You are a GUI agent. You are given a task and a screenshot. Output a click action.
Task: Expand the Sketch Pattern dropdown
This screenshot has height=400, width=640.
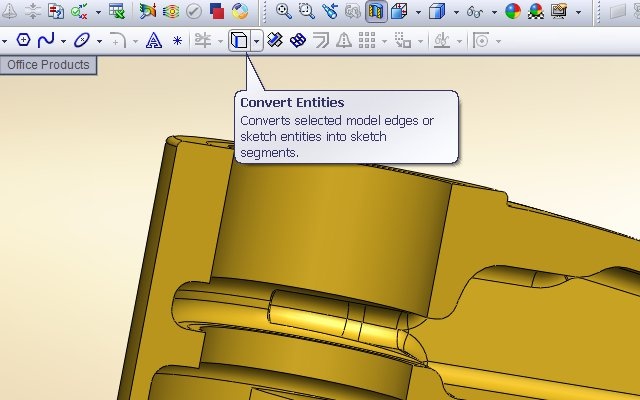tap(384, 41)
